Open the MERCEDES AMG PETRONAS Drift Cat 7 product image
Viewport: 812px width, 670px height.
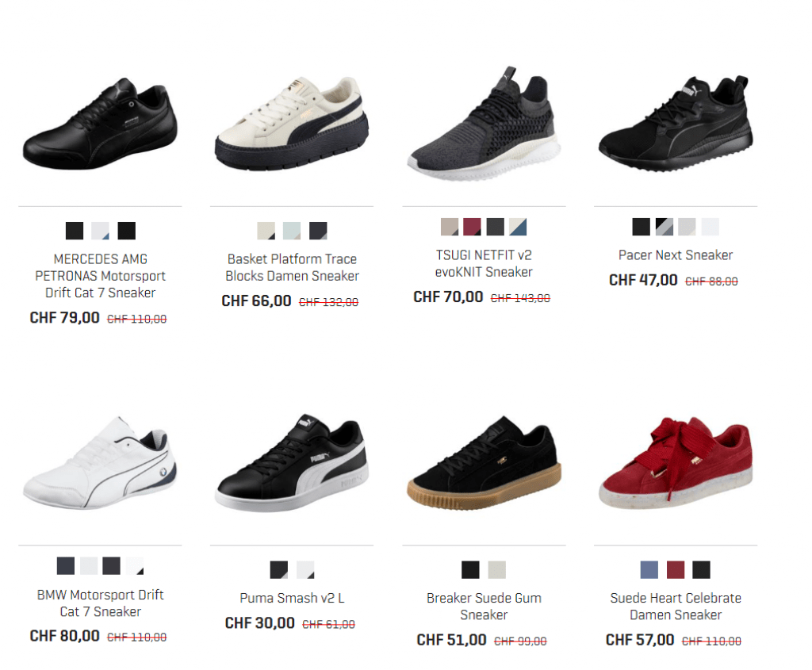point(100,124)
